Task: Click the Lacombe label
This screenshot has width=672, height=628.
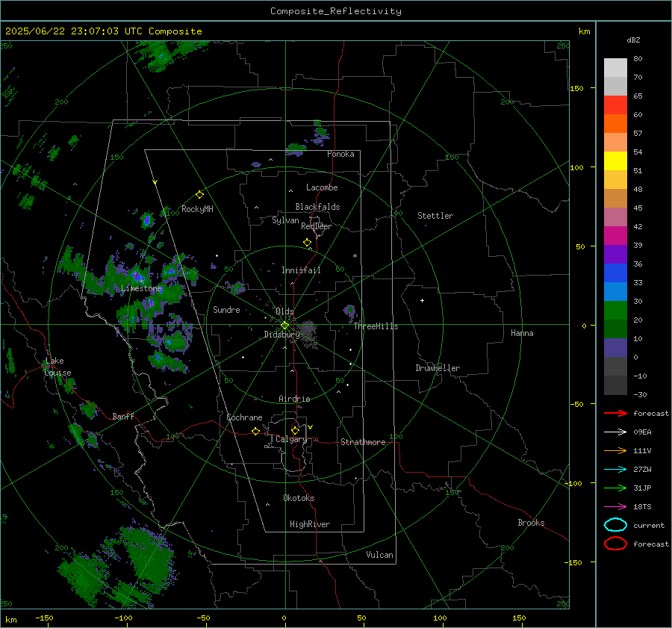Action: (322, 187)
